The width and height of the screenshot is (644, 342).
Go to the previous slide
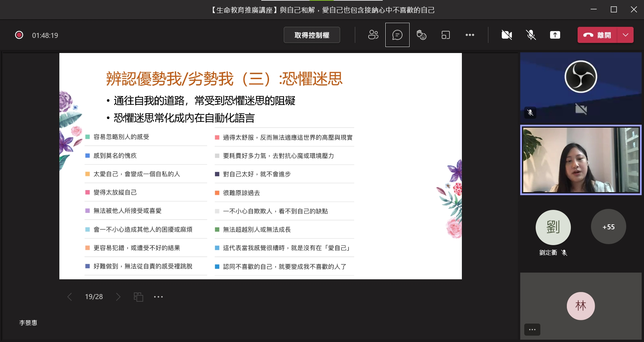click(69, 297)
